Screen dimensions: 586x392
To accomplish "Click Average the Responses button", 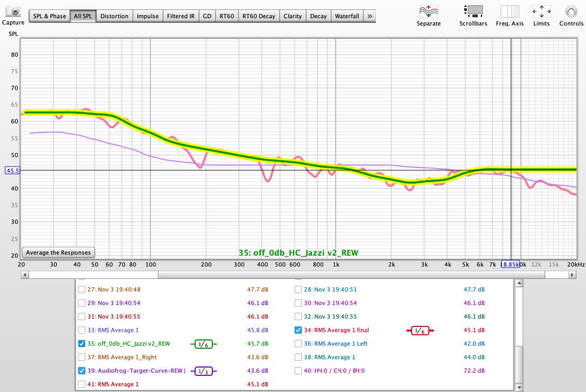I will coord(58,252).
